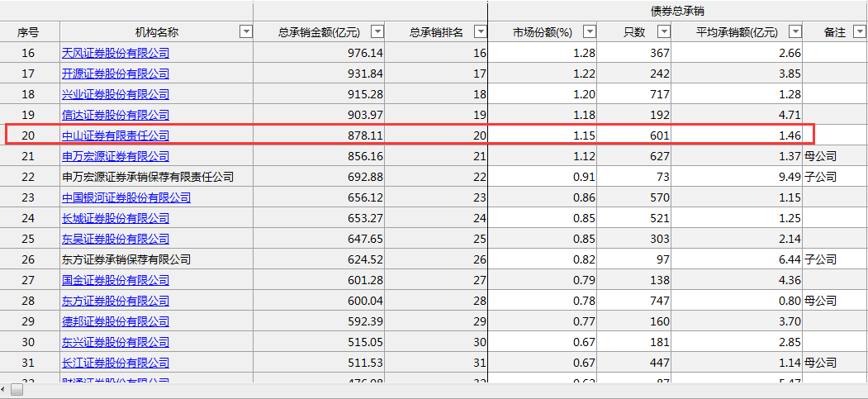The image size is (868, 399).
Task: Open the 备注 column filter dropdown
Action: 859,32
